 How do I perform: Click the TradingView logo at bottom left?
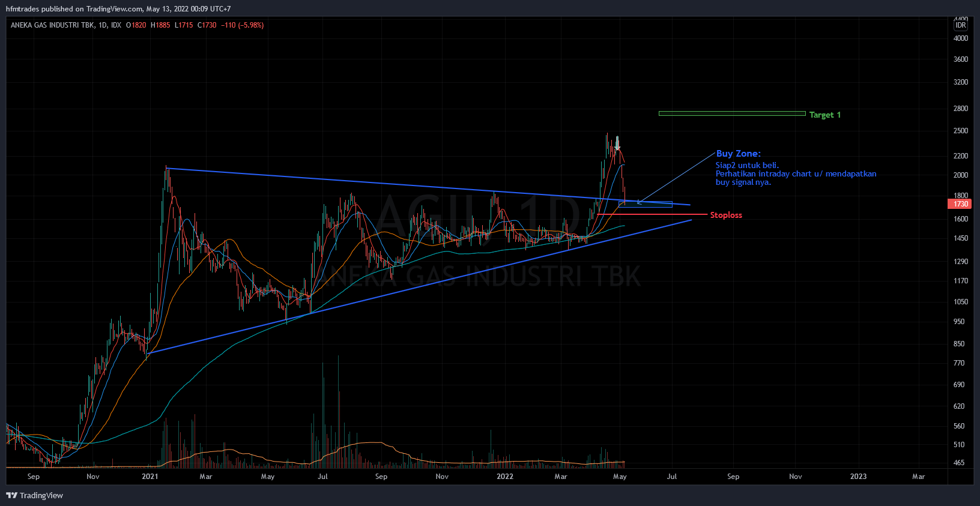[x=34, y=495]
